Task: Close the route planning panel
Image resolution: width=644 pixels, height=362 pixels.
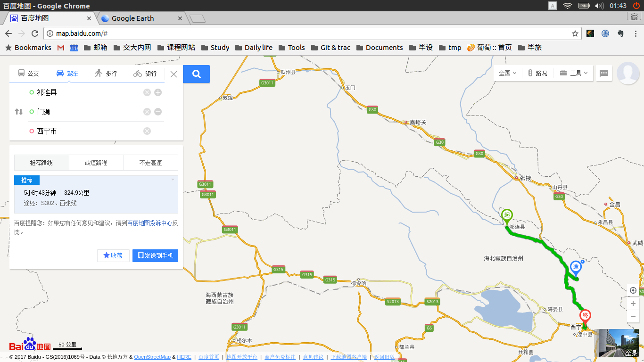Action: click(x=173, y=74)
